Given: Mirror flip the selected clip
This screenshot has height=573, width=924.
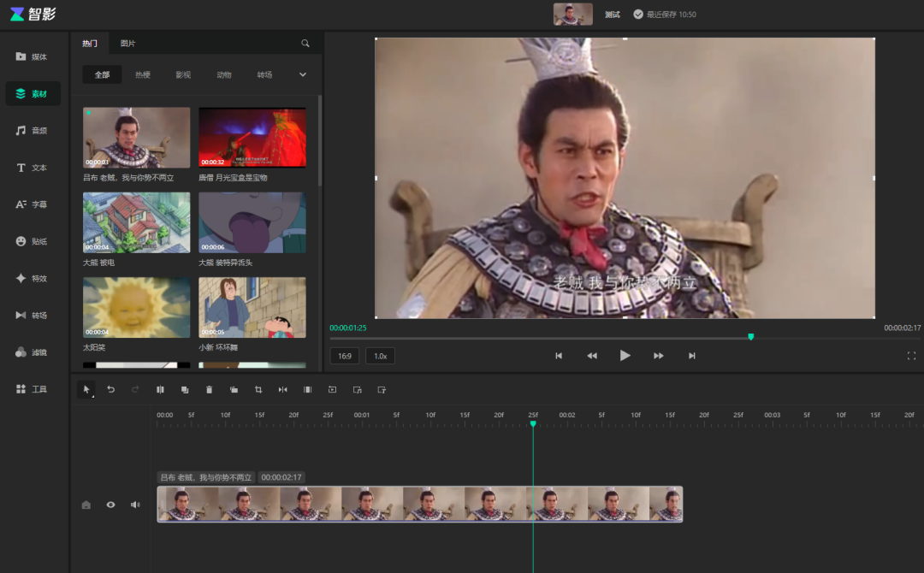Looking at the screenshot, I should (x=283, y=389).
